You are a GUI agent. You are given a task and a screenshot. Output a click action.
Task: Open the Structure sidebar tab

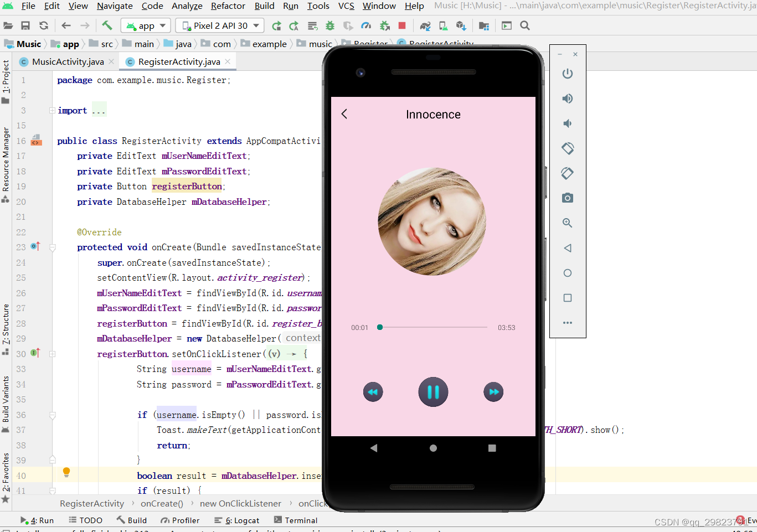pyautogui.click(x=6, y=329)
